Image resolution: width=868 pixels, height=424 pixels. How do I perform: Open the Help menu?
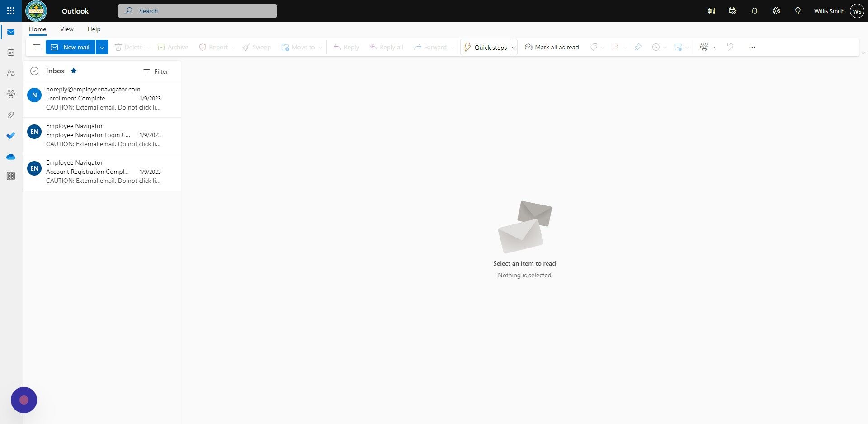tap(94, 29)
